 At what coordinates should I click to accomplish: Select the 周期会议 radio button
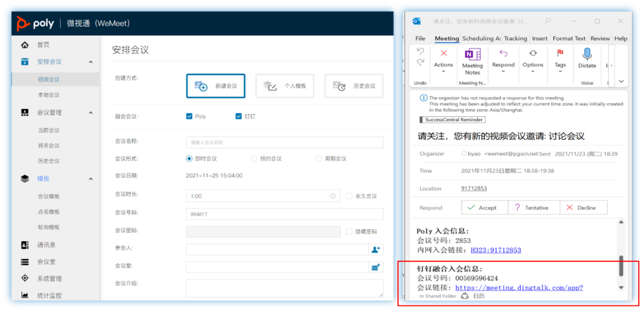pos(318,158)
